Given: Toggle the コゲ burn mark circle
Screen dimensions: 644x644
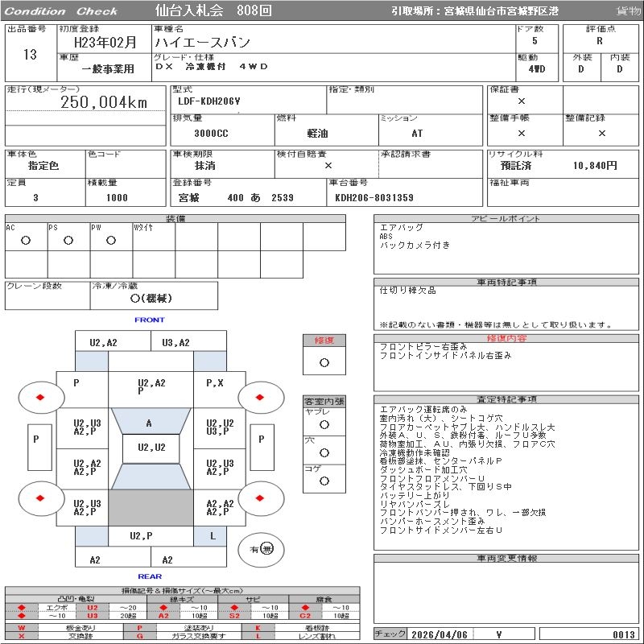Looking at the screenshot, I should click(x=324, y=481).
